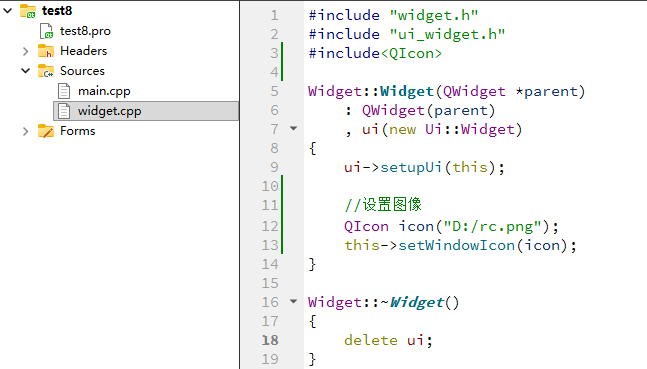This screenshot has height=369, width=647.
Task: Collapse the test8 project node
Action: pyautogui.click(x=8, y=11)
